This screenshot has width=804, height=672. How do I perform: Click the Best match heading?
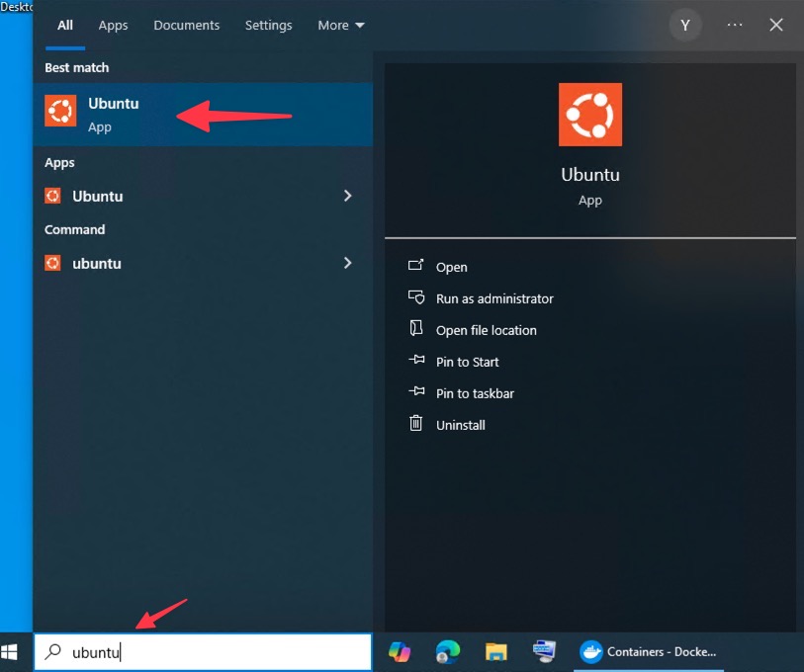[76, 67]
